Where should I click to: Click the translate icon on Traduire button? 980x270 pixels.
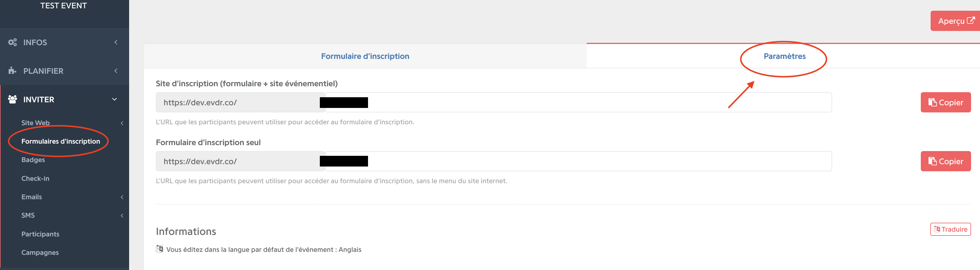[937, 229]
